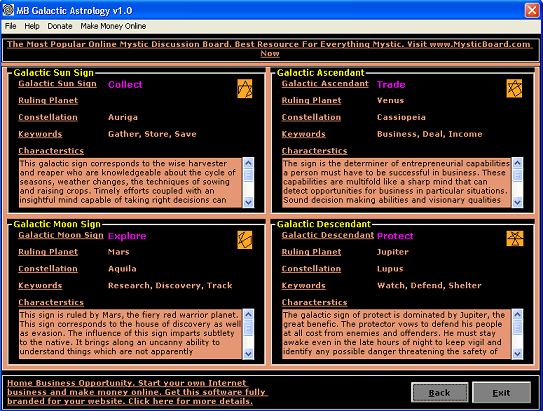The image size is (543, 411).
Task: Click the scrollbar thumb in Descendant characteristics
Action: pyautogui.click(x=517, y=327)
